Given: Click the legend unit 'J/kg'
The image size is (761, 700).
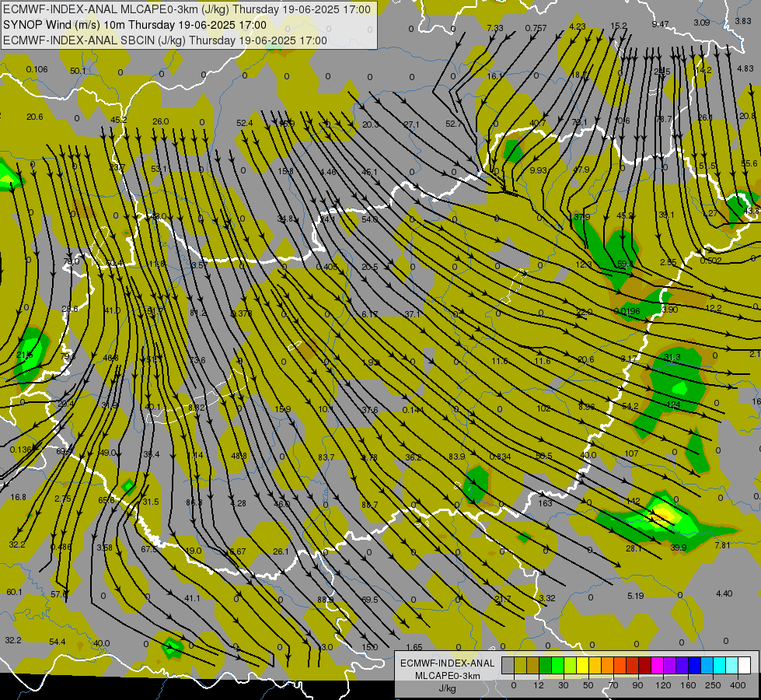Looking at the screenshot, I should pyautogui.click(x=447, y=688).
